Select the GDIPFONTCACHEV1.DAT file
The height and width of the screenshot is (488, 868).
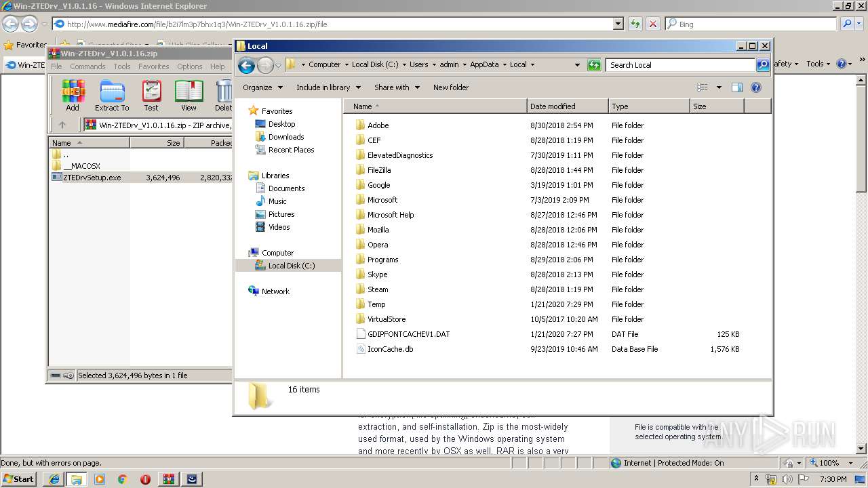pyautogui.click(x=408, y=334)
